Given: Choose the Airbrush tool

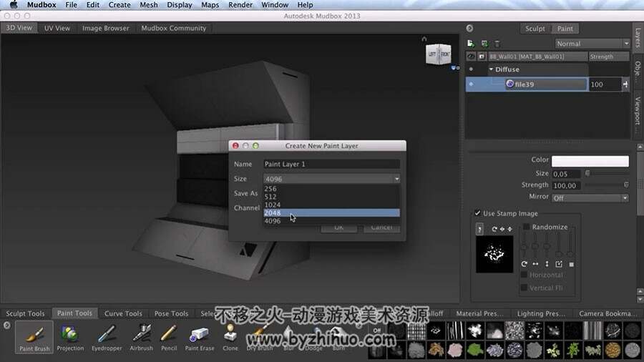Looking at the screenshot, I should pos(141,338).
